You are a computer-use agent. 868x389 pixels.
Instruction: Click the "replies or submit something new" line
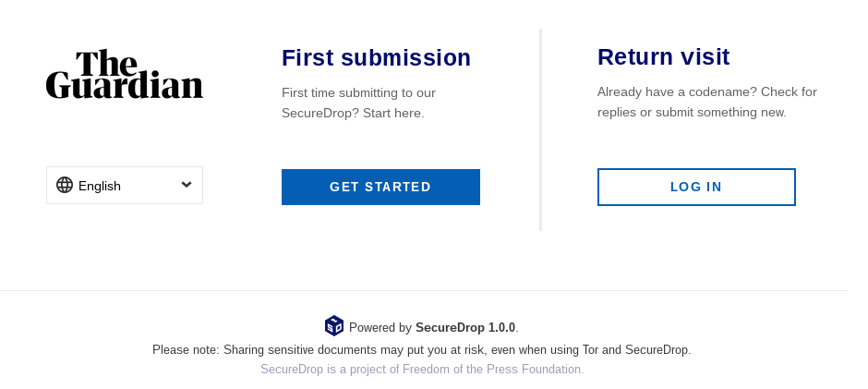692,112
